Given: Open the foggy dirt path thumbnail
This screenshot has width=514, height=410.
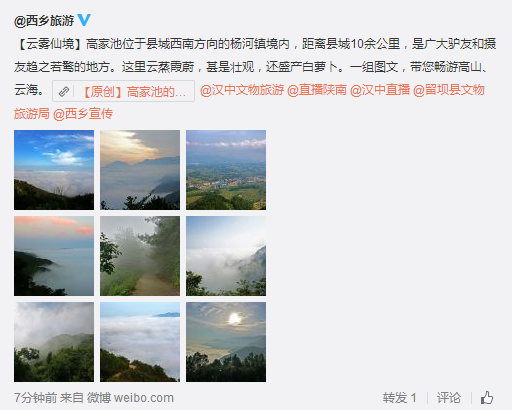Looking at the screenshot, I should (140, 256).
